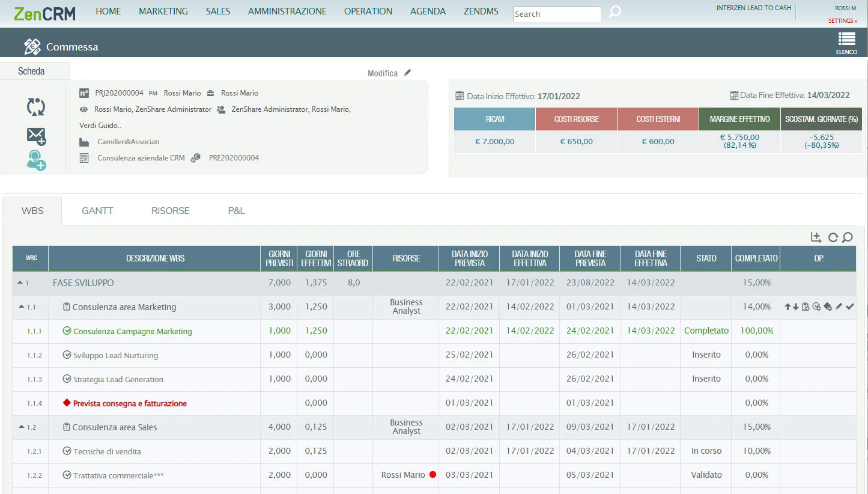The height and width of the screenshot is (494, 868).
Task: Create a new email with the envelope-plus icon
Action: (x=36, y=136)
